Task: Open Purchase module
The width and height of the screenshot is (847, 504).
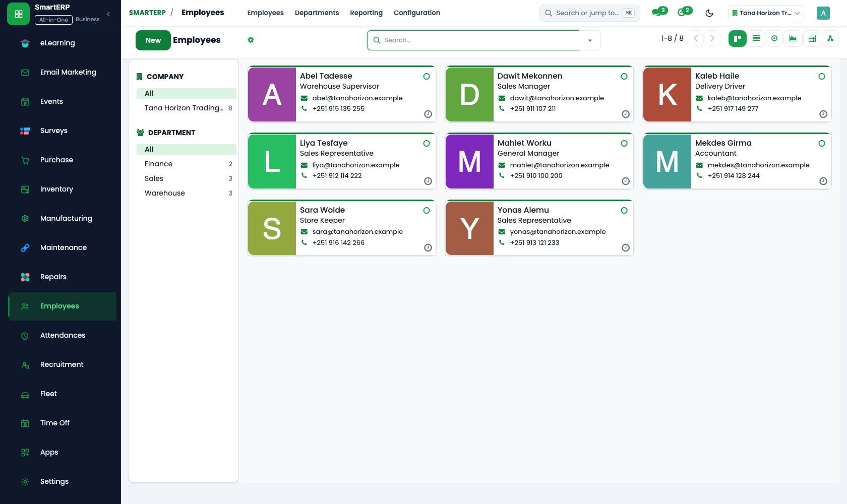Action: pos(63,160)
